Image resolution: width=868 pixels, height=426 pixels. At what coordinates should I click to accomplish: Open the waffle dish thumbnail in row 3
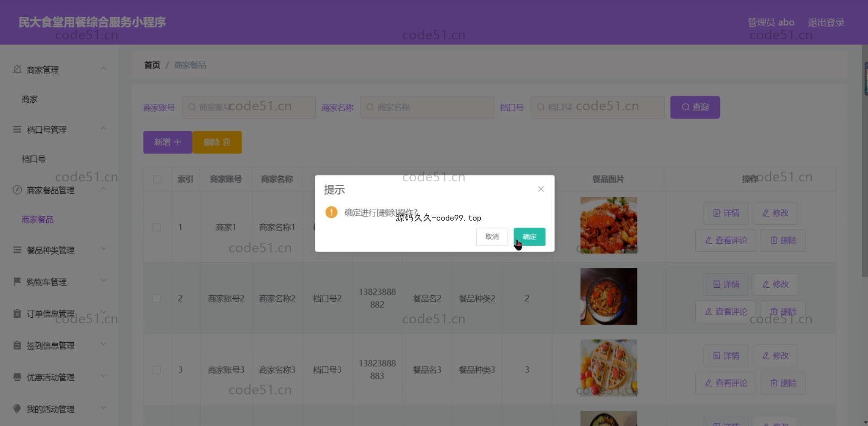[609, 368]
